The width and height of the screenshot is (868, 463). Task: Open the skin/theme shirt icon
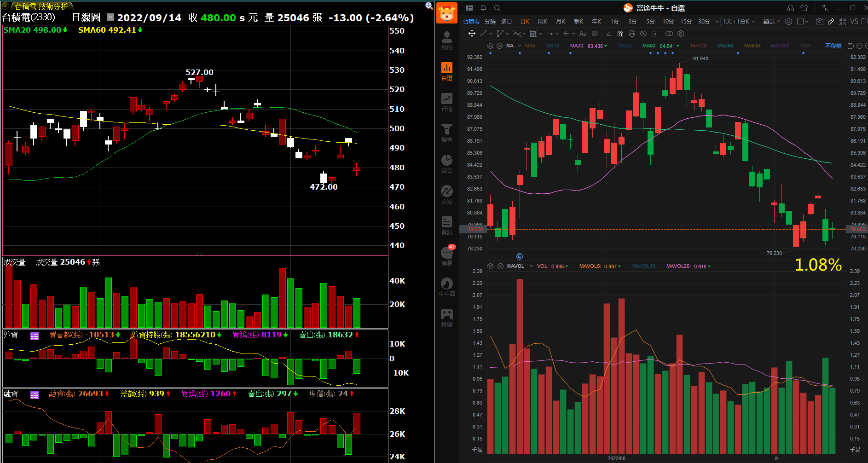tap(804, 8)
